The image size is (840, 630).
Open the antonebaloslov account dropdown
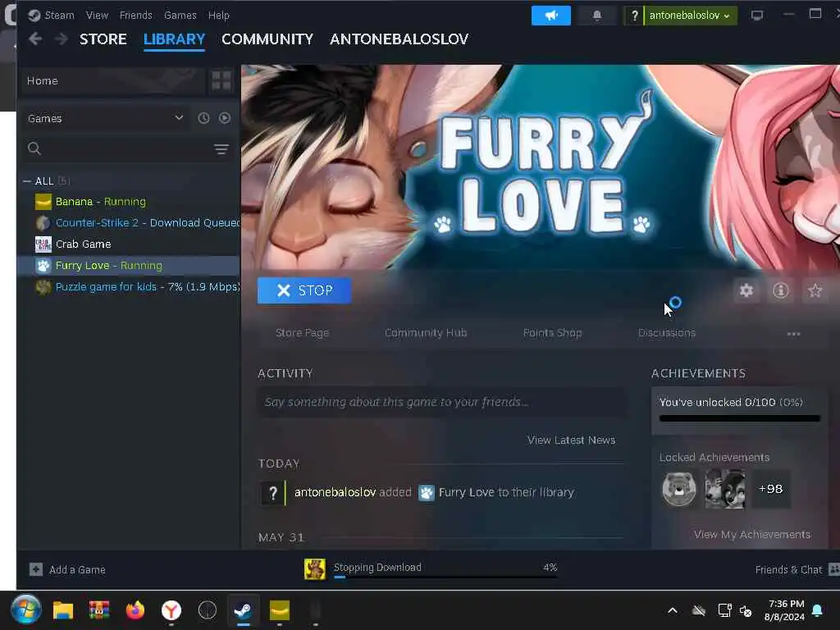click(x=690, y=16)
